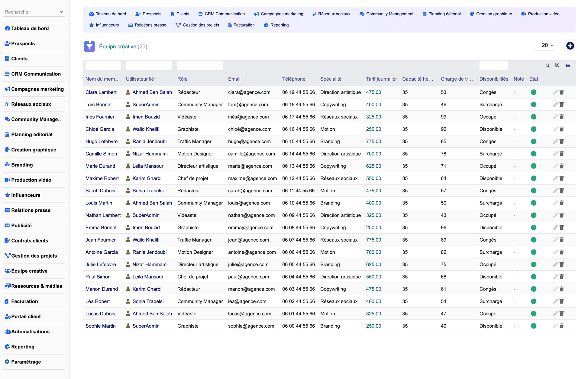Open Portail client in sidebar
The height and width of the screenshot is (379, 588).
click(x=23, y=316)
